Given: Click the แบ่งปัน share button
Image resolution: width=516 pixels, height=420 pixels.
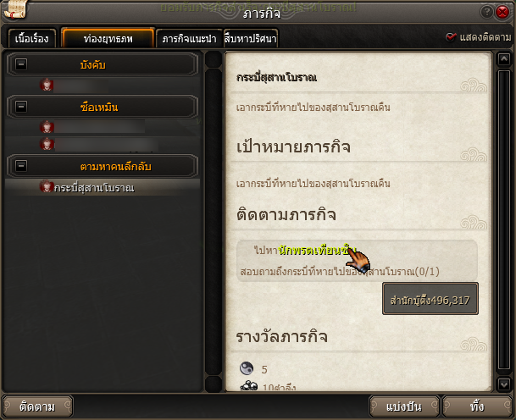Looking at the screenshot, I should [404, 406].
